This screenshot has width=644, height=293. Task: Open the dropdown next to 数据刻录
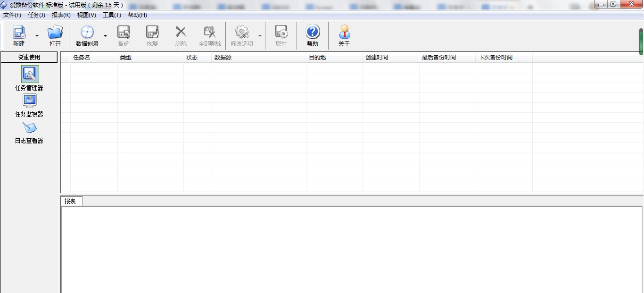pos(105,36)
